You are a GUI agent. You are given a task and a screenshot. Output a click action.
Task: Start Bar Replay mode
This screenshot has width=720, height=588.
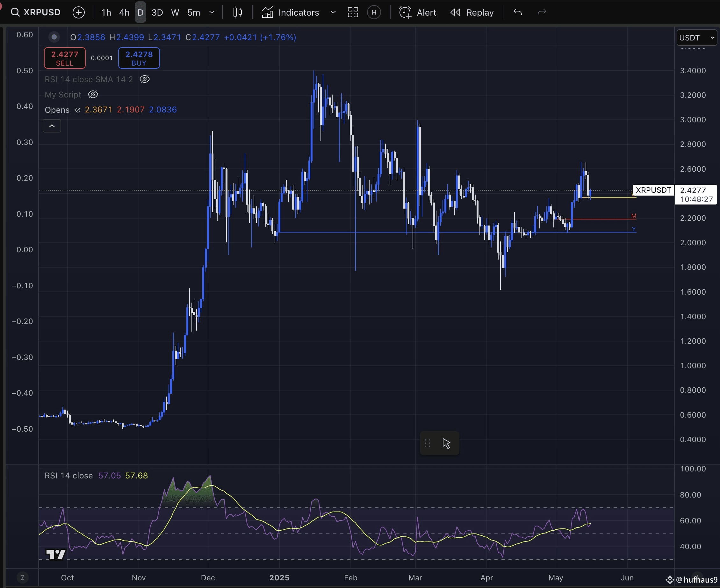point(472,12)
